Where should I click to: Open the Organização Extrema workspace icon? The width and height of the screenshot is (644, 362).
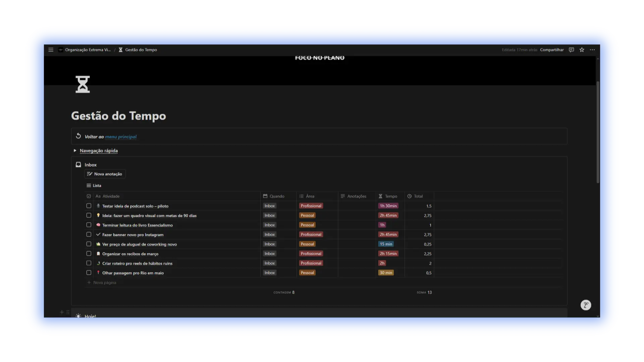(60, 50)
